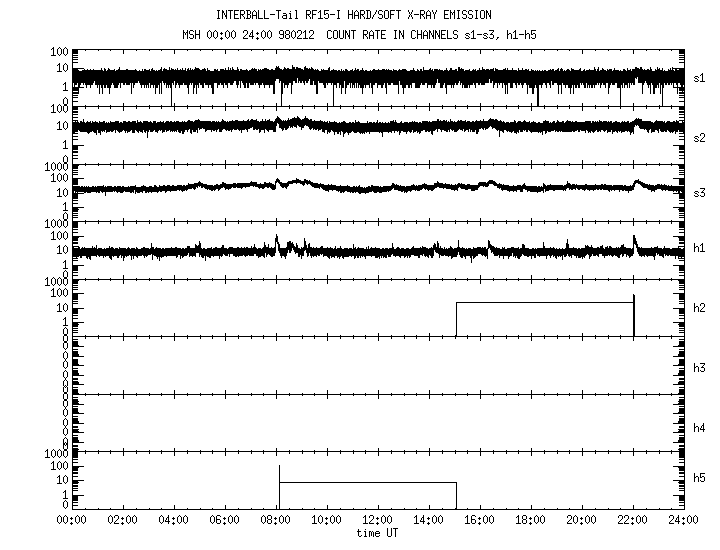The height and width of the screenshot is (550, 720).
Task: Click the h1 channel label
Action: tap(699, 248)
